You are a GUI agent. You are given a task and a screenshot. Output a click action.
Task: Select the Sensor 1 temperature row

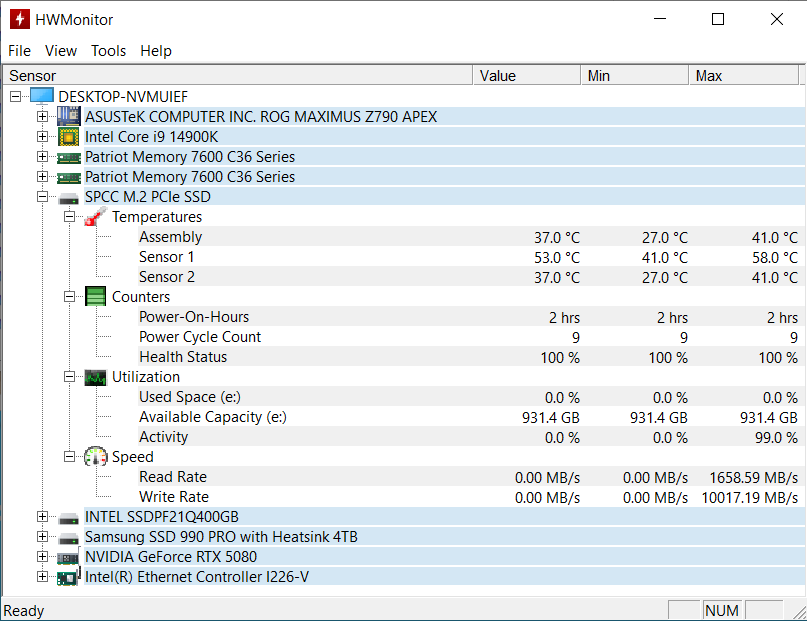tap(469, 257)
